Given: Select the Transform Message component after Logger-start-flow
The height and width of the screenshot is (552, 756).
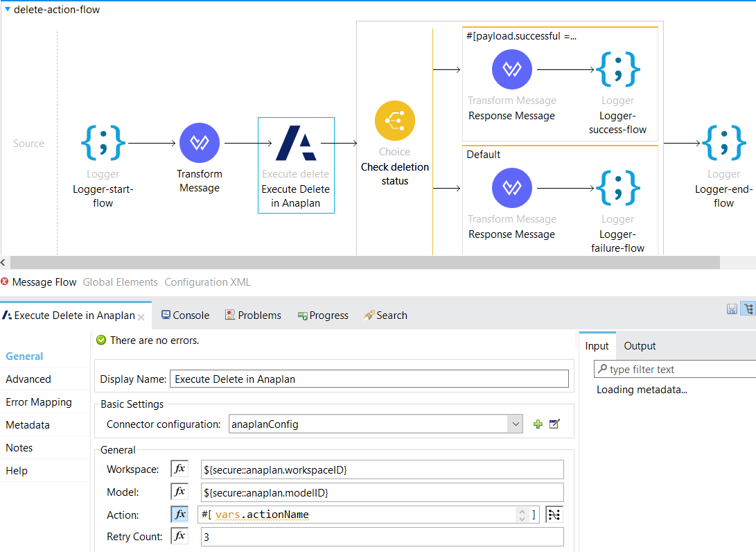Looking at the screenshot, I should point(199,143).
